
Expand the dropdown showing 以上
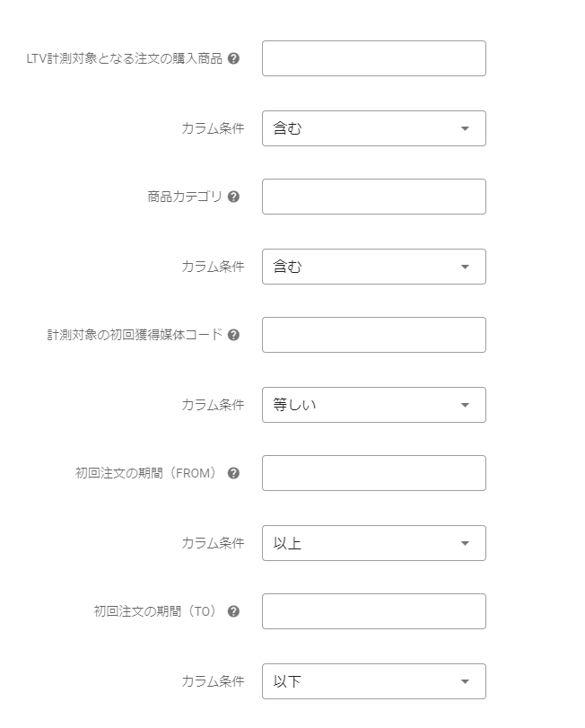pos(373,543)
